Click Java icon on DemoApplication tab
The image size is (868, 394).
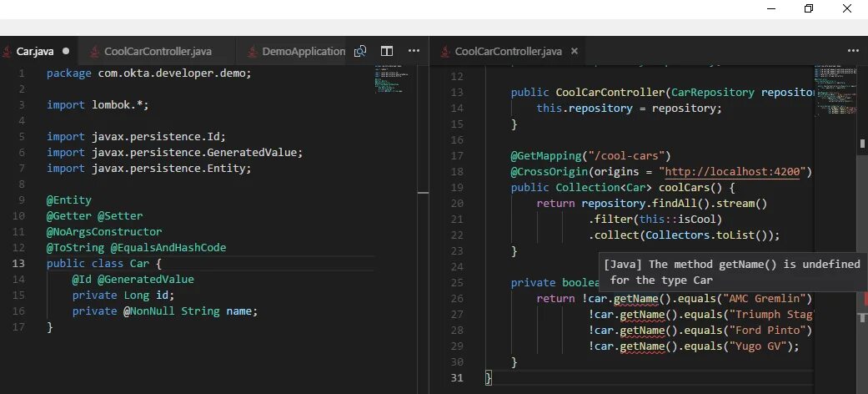tap(252, 52)
